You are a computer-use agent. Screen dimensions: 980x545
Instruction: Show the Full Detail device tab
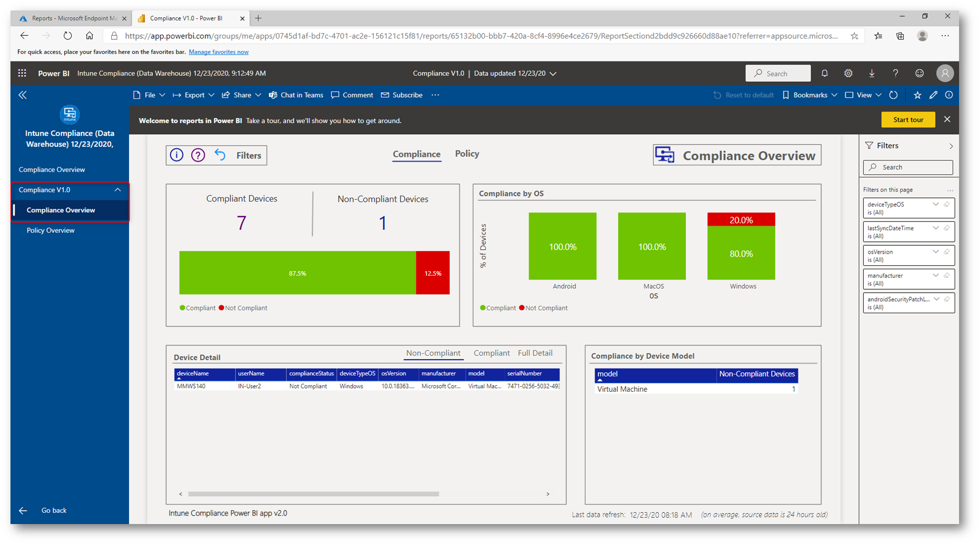535,353
